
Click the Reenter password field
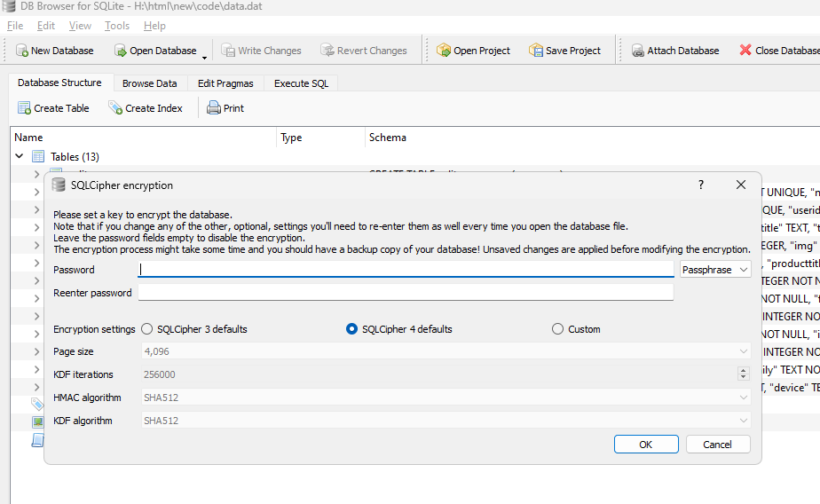406,293
